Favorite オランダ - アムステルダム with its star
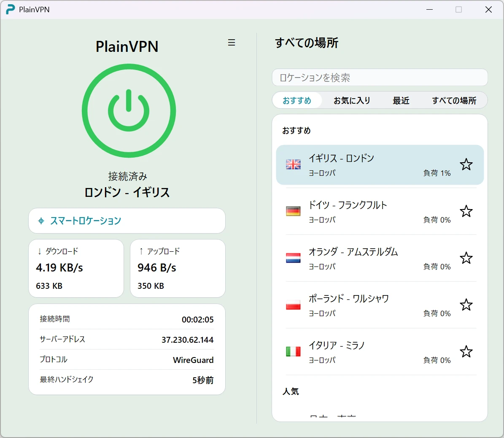This screenshot has height=438, width=504. coord(466,258)
